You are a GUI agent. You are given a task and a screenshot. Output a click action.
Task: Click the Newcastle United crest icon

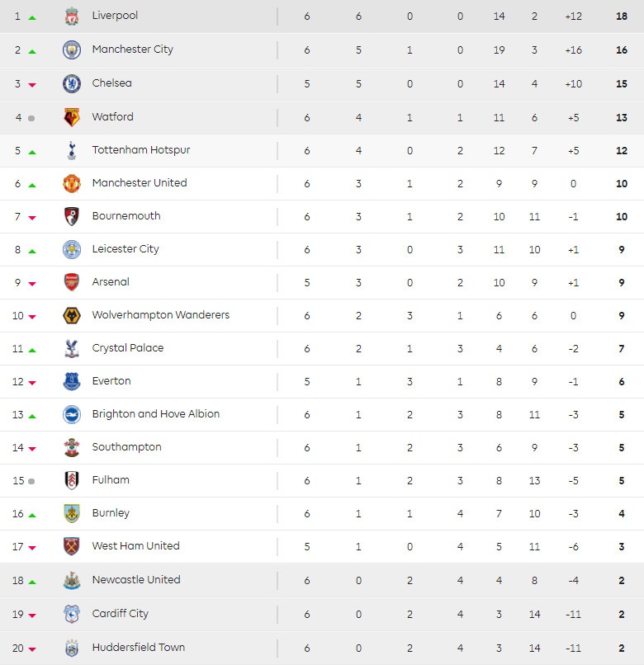72,580
